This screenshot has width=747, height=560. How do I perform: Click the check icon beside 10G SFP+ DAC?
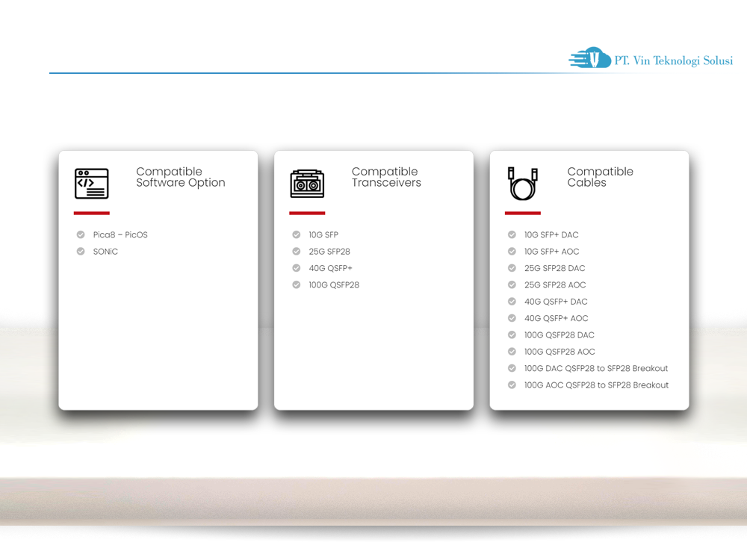pos(512,234)
